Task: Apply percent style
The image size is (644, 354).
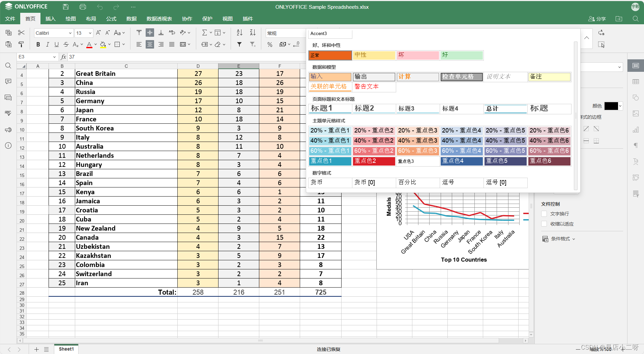Action: 270,44
